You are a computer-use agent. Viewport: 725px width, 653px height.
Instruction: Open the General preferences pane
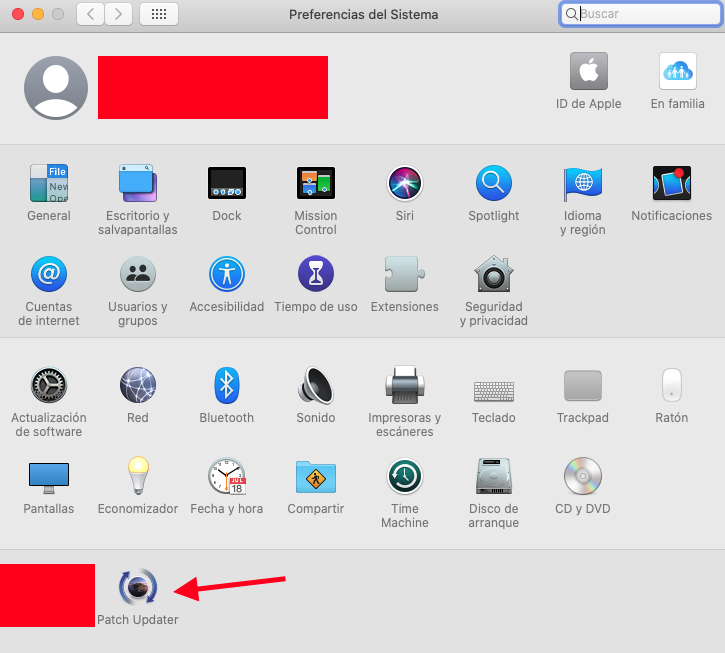click(49, 183)
